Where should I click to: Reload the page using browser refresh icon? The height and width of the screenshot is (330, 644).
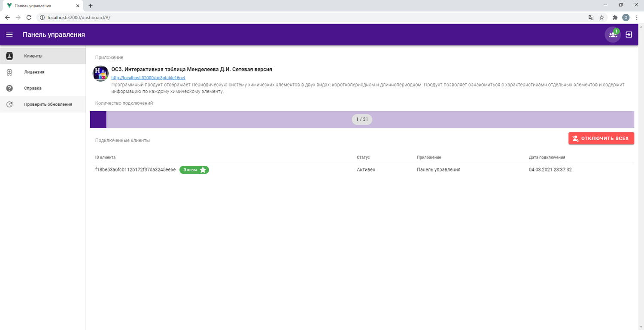pos(29,18)
